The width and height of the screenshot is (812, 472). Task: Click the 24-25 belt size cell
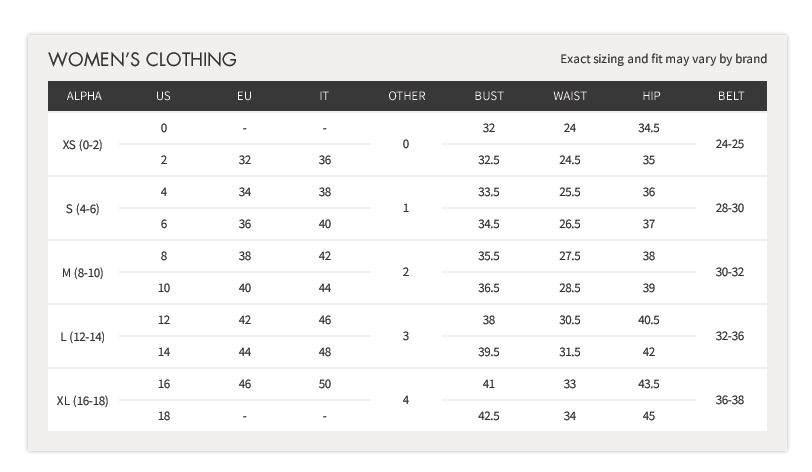tap(730, 144)
